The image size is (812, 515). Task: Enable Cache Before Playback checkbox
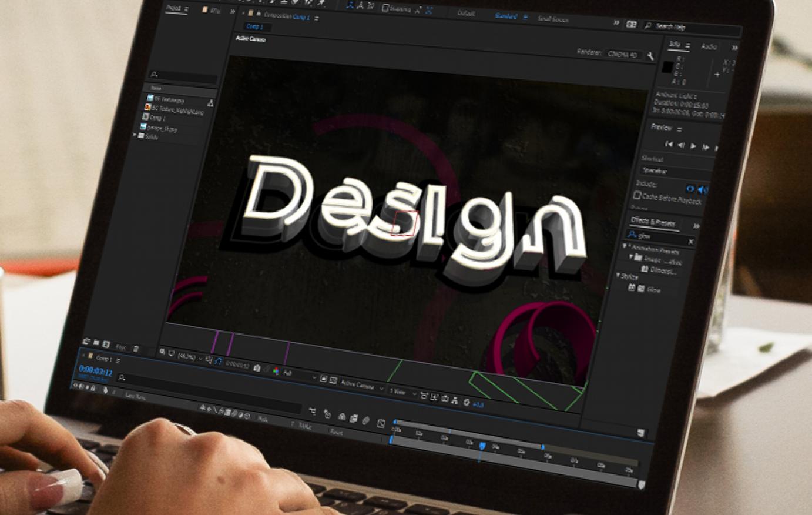637,195
